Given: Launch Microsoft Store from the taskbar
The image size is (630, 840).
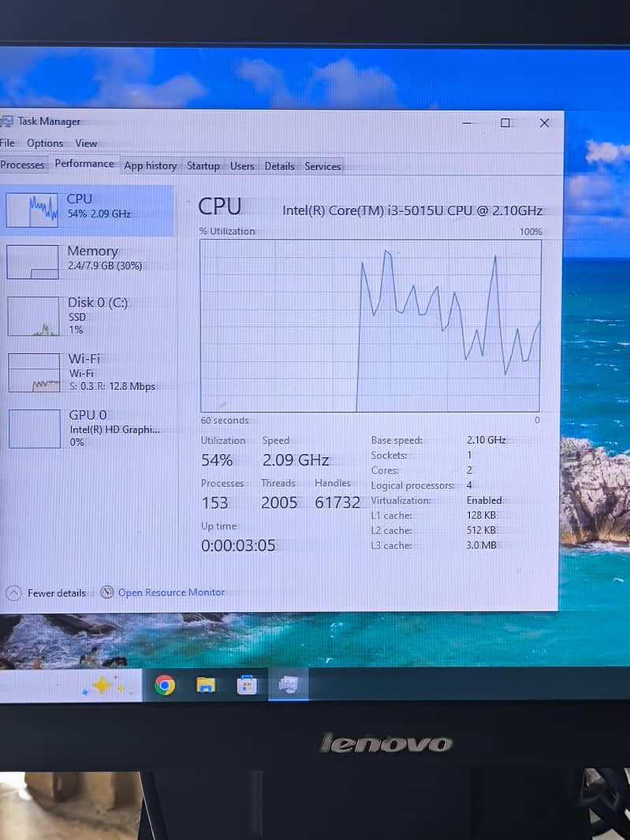Looking at the screenshot, I should (x=247, y=685).
